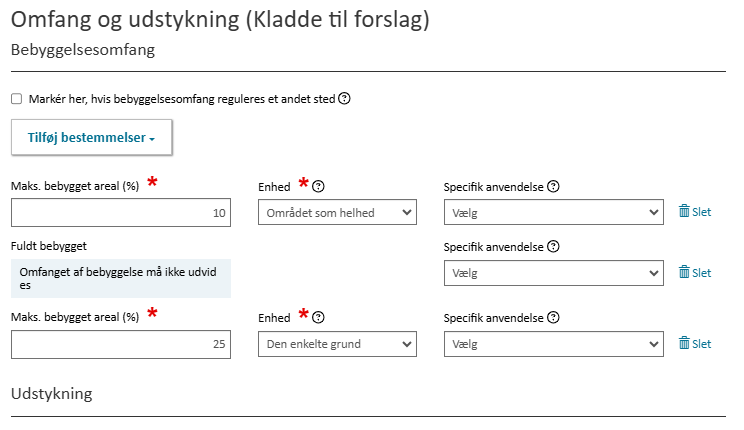The height and width of the screenshot is (430, 744).
Task: Click help icon next to second Enhed label
Action: coord(318,318)
